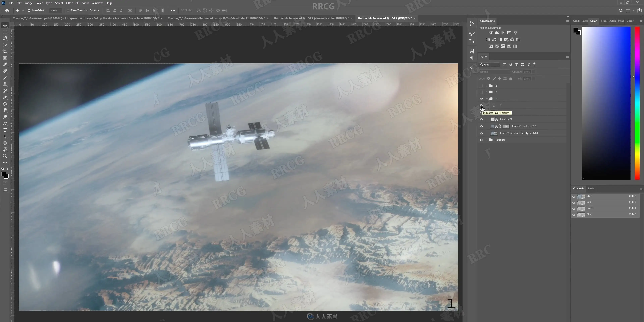Open the Layers panel menu
The width and height of the screenshot is (644, 322).
click(x=568, y=57)
